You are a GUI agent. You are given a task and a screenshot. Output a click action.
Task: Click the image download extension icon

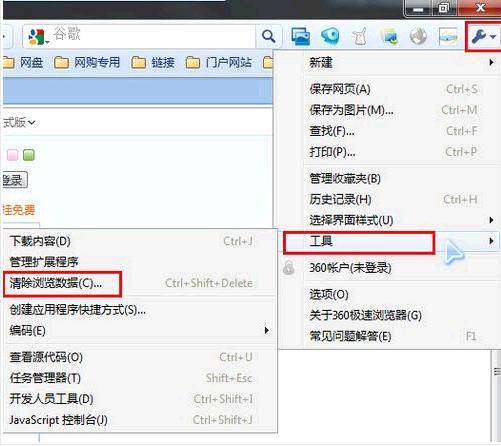point(390,36)
